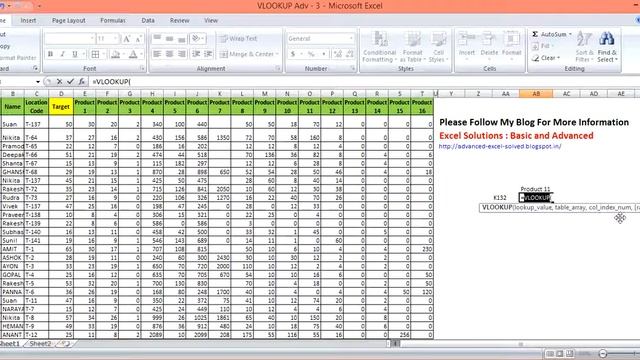The image size is (640, 360).
Task: Open Find & Select menu
Action: [607, 47]
